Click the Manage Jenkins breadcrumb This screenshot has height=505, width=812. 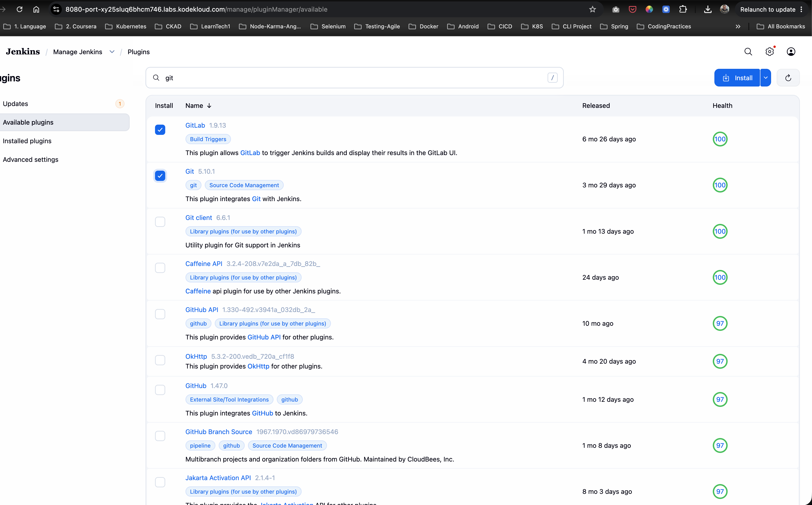77,52
